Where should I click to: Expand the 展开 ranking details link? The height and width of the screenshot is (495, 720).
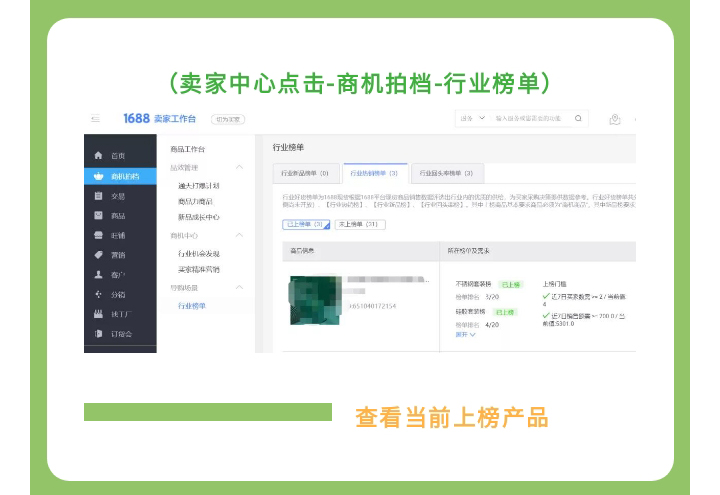click(465, 334)
